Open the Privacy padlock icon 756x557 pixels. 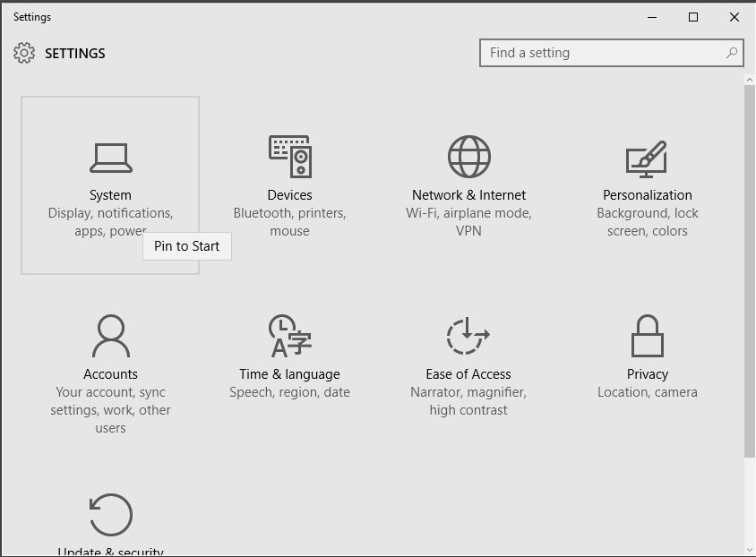click(648, 336)
